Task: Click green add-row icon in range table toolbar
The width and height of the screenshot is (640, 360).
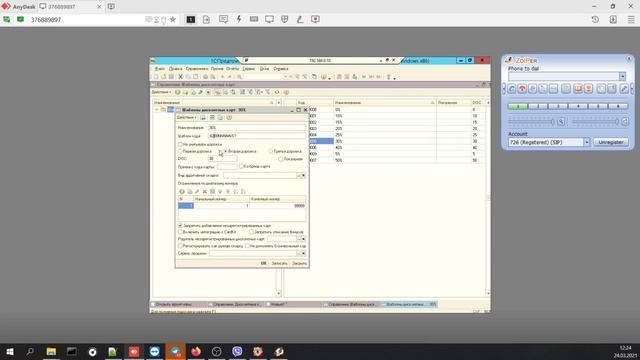Action: (182, 191)
